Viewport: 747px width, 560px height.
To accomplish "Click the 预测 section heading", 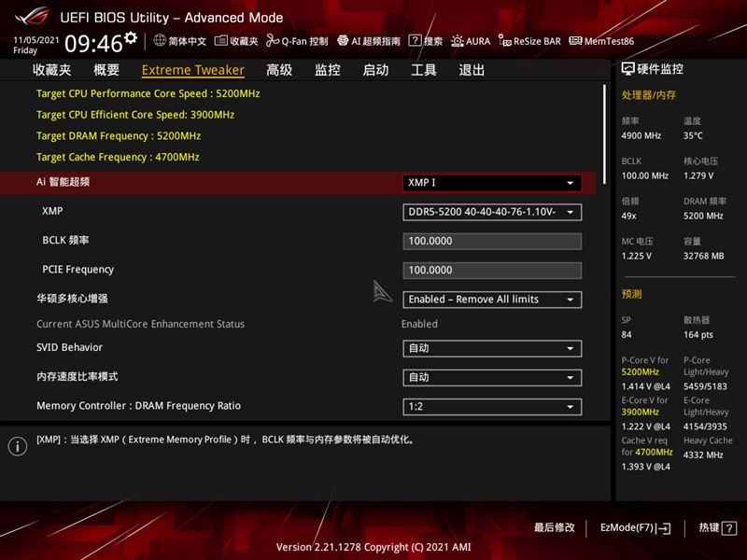I will click(632, 294).
